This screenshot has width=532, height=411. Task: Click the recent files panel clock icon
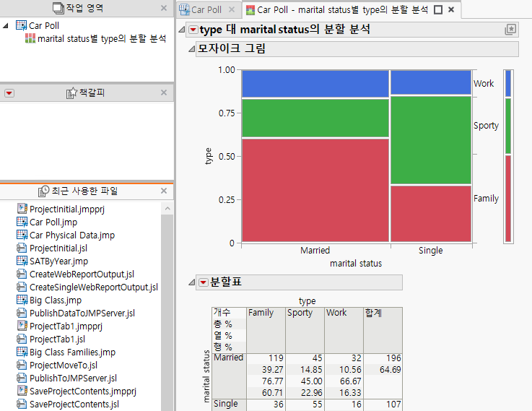coord(43,191)
